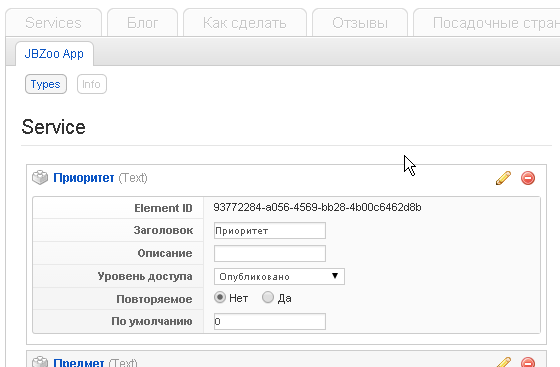Select the JBZoo App tab
This screenshot has height=367, width=560.
click(x=54, y=54)
